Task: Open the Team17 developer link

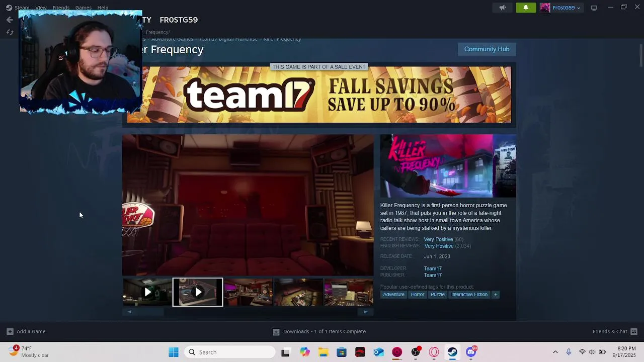Action: pyautogui.click(x=433, y=268)
